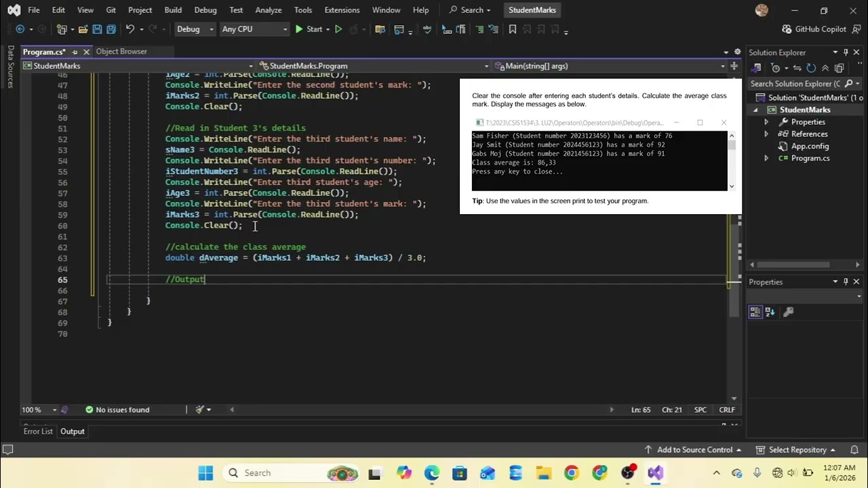Viewport: 868px width, 488px height.
Task: Click the Property Pages wrench icon
Action: (788, 312)
